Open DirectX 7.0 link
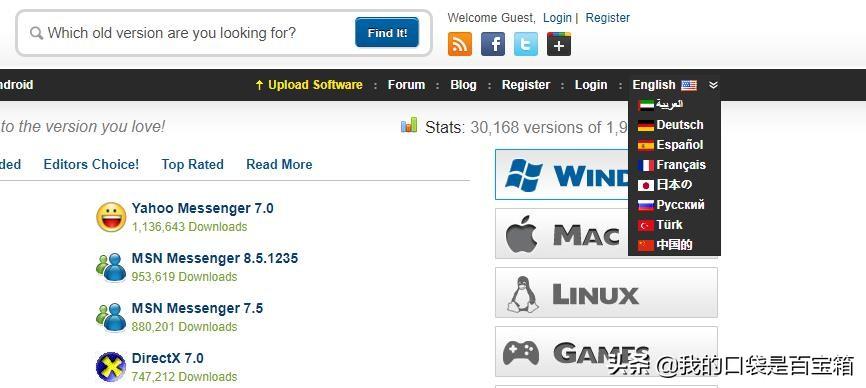Viewport: 866px width, 388px height. point(167,358)
